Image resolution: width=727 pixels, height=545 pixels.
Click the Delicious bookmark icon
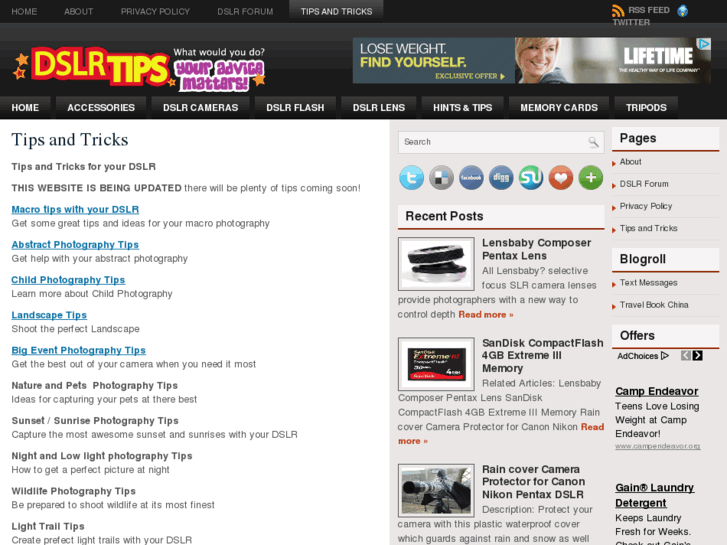pos(441,178)
